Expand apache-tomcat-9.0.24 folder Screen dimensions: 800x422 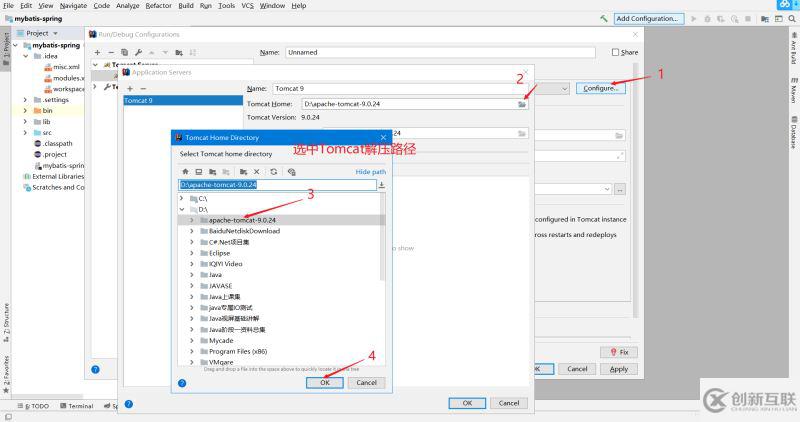(192, 220)
